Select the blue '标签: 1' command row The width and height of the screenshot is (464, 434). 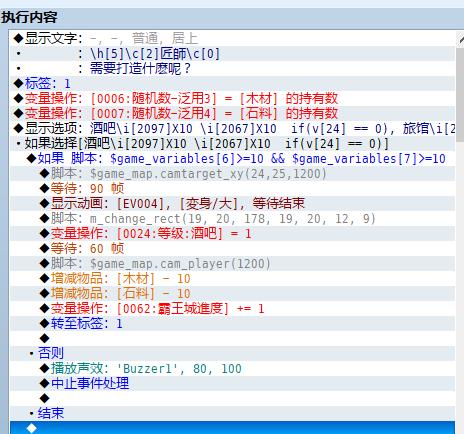pyautogui.click(x=232, y=83)
